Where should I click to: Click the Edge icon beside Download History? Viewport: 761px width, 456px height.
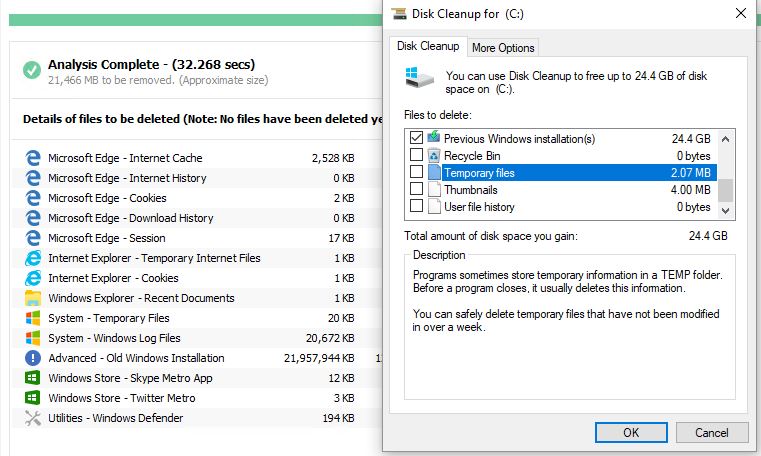pyautogui.click(x=33, y=218)
